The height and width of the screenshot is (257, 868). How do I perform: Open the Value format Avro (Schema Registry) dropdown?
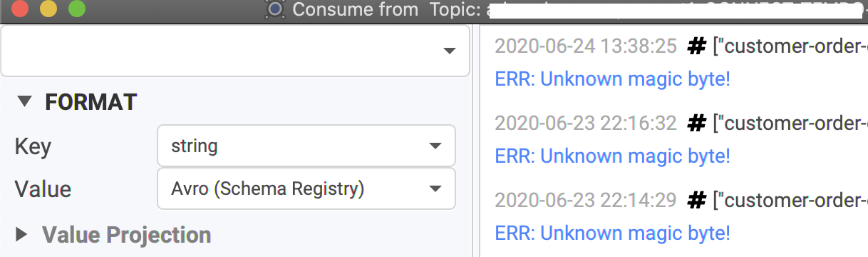pos(306,188)
